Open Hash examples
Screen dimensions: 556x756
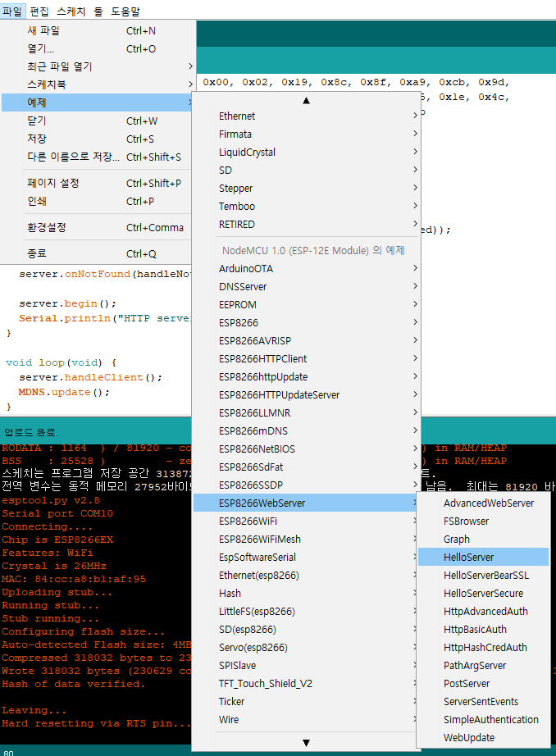point(307,593)
